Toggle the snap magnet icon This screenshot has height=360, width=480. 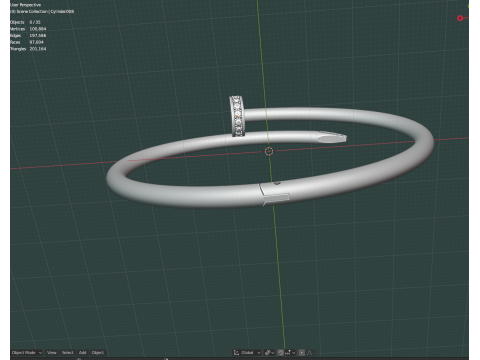point(281,352)
